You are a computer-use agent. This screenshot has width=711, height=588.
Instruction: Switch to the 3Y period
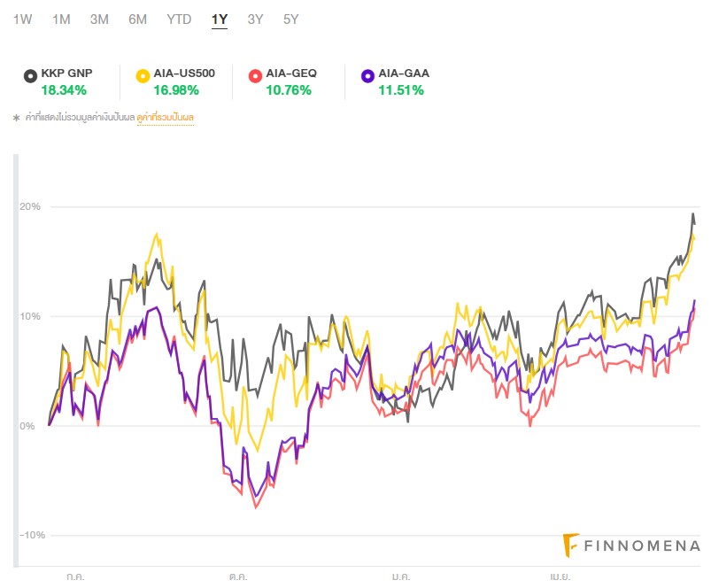pyautogui.click(x=255, y=19)
